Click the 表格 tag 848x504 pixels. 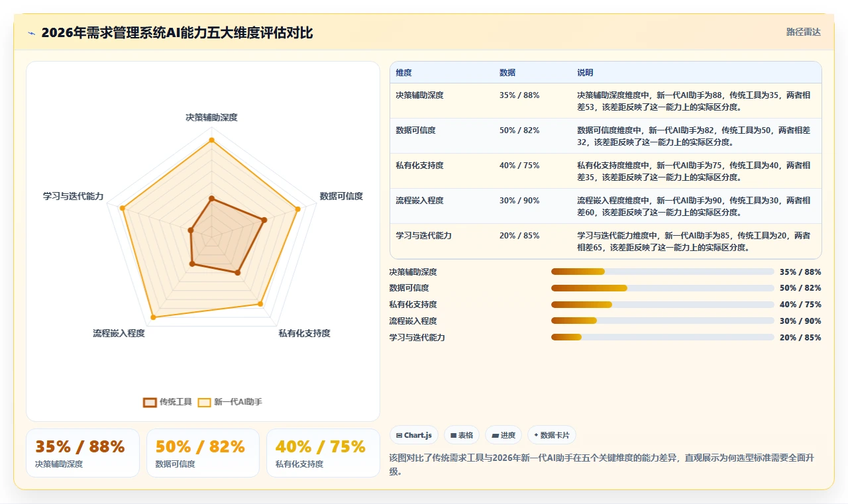point(462,435)
